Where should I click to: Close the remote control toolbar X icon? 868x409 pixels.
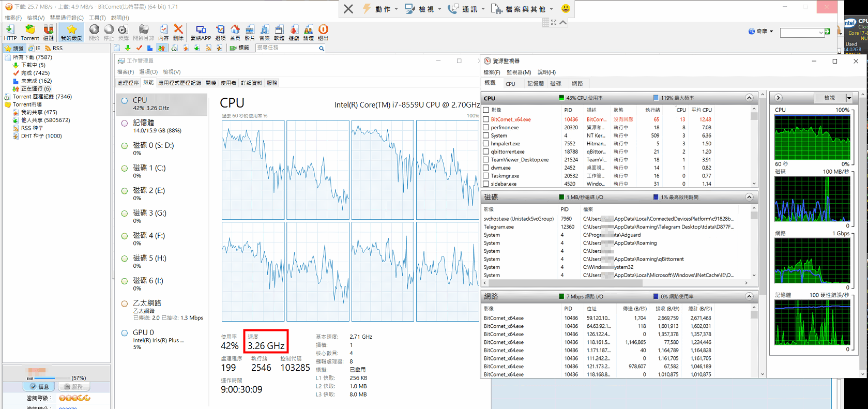[x=348, y=9]
